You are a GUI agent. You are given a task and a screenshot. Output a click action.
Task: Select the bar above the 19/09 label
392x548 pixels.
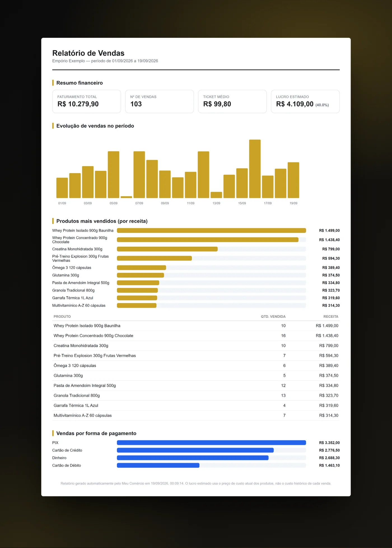[293, 180]
